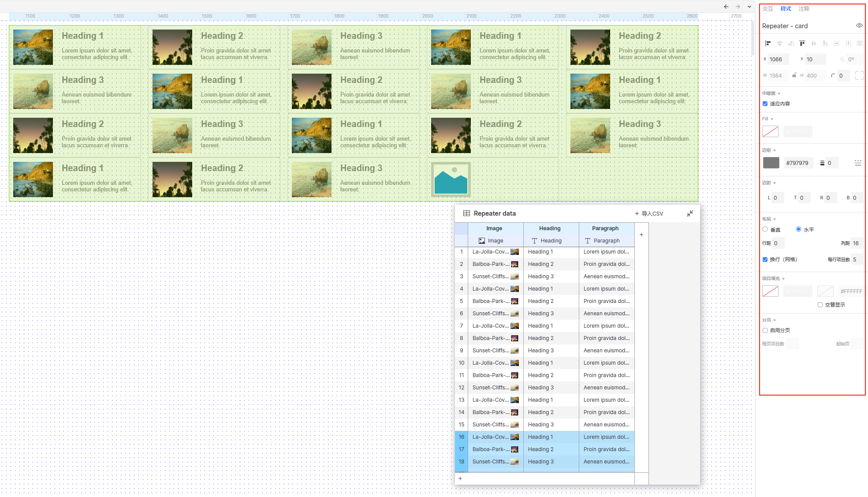868x497 pixels.
Task: Open the border color swatch #797979
Action: pos(771,163)
